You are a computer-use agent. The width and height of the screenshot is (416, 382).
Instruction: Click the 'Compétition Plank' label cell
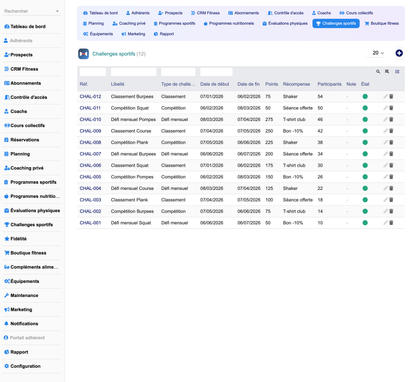pyautogui.click(x=129, y=142)
